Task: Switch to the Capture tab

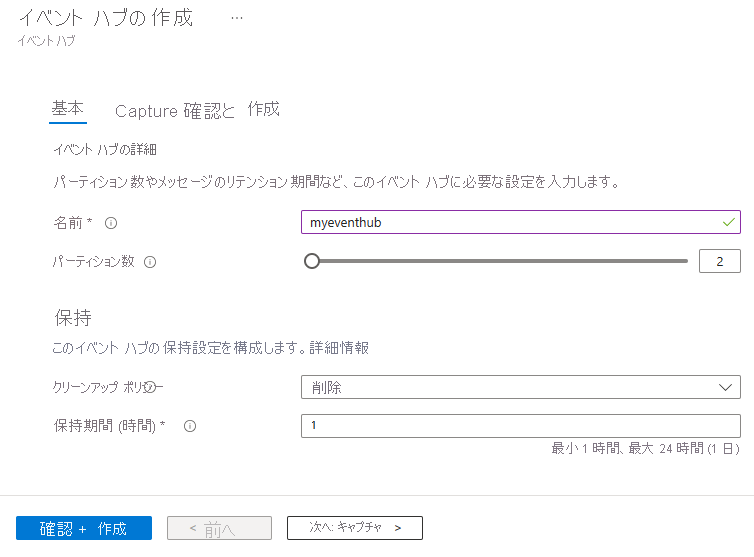Action: 146,111
